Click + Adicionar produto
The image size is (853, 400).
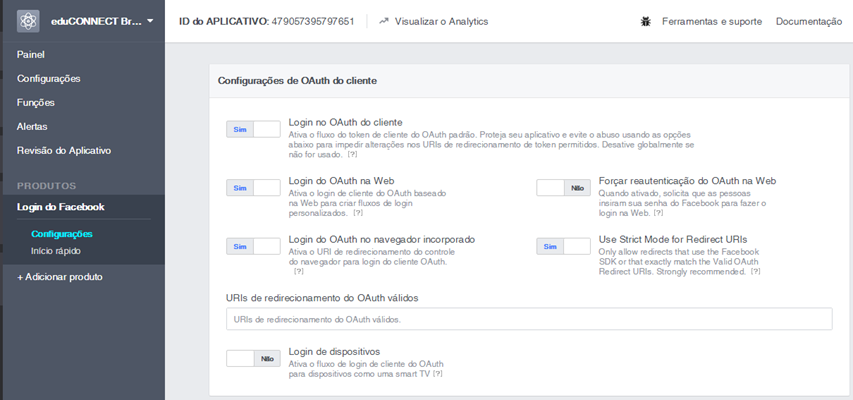point(60,277)
